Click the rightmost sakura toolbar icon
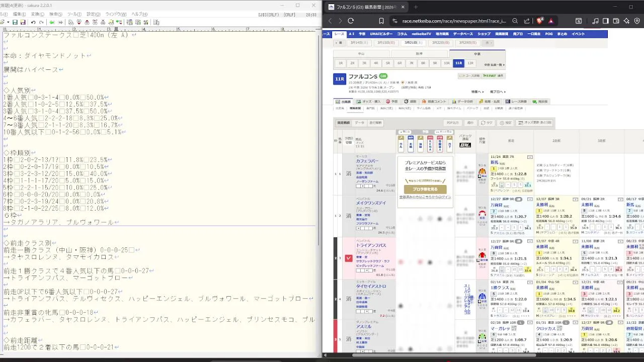 [156, 23]
